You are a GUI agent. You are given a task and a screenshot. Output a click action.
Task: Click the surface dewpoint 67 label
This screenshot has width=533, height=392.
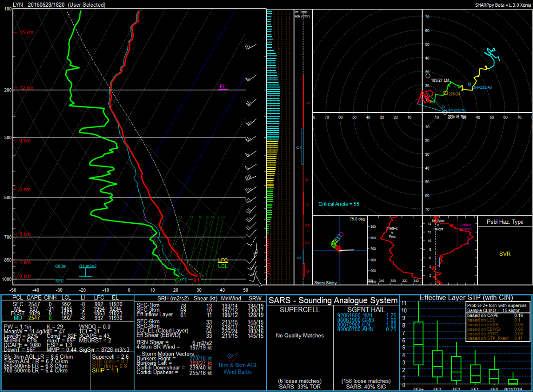[179, 280]
